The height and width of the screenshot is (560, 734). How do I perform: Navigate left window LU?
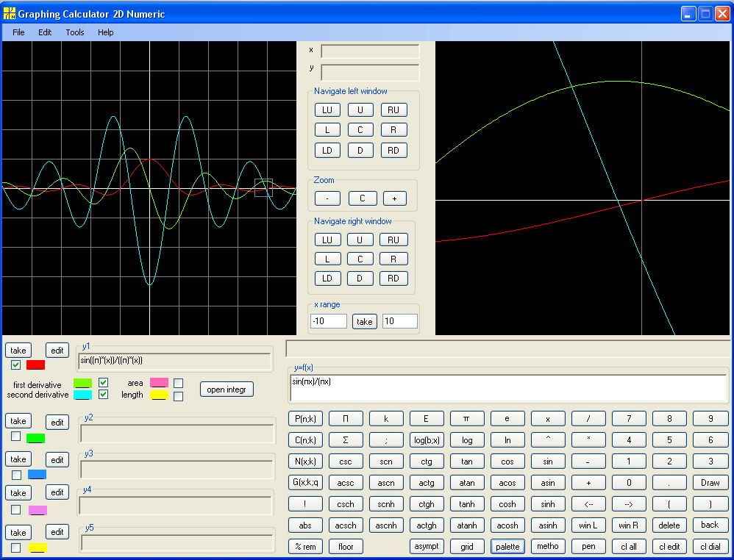coord(327,110)
